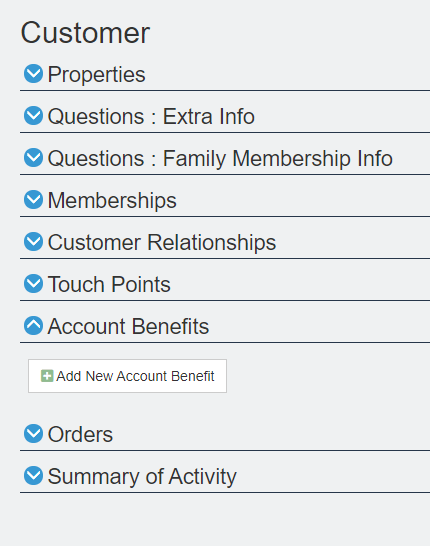Expand Questions : Family Membership Info chevron
The height and width of the screenshot is (546, 430).
tap(33, 157)
